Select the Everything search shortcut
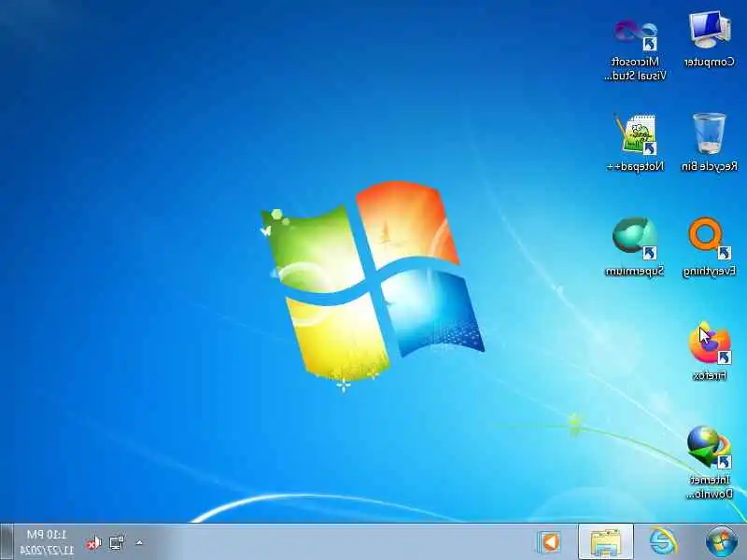This screenshot has width=747, height=560. 710,246
